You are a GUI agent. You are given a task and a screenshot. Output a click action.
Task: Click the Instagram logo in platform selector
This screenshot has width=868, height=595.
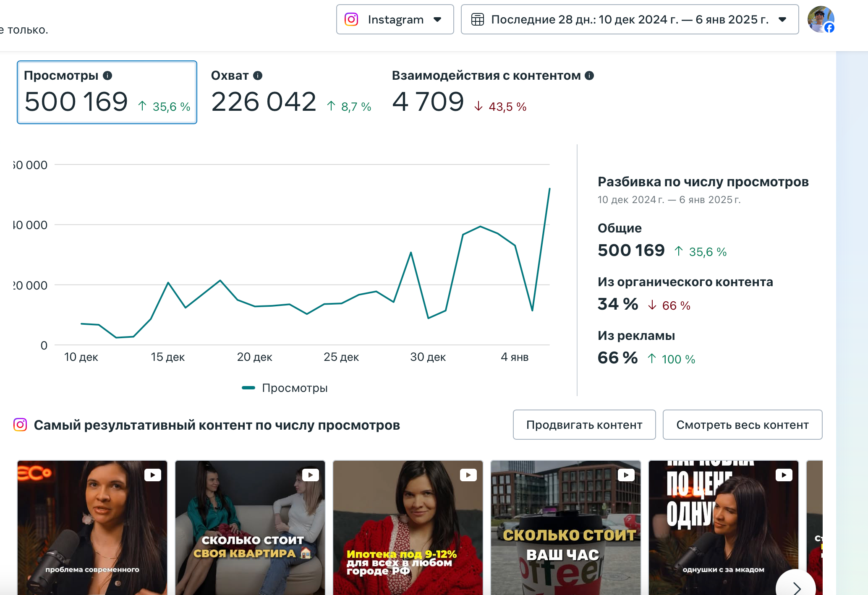(x=351, y=19)
